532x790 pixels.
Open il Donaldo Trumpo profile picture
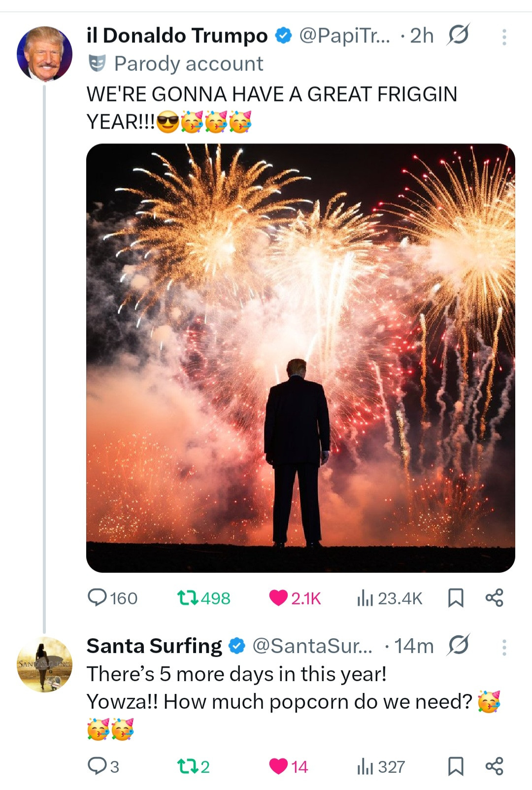[45, 53]
